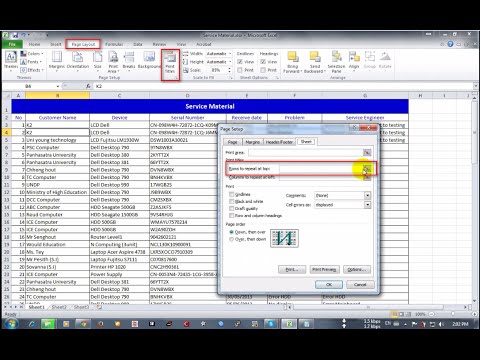Click OK in the Page Setup dialog
The height and width of the screenshot is (360, 480).
[x=329, y=284]
